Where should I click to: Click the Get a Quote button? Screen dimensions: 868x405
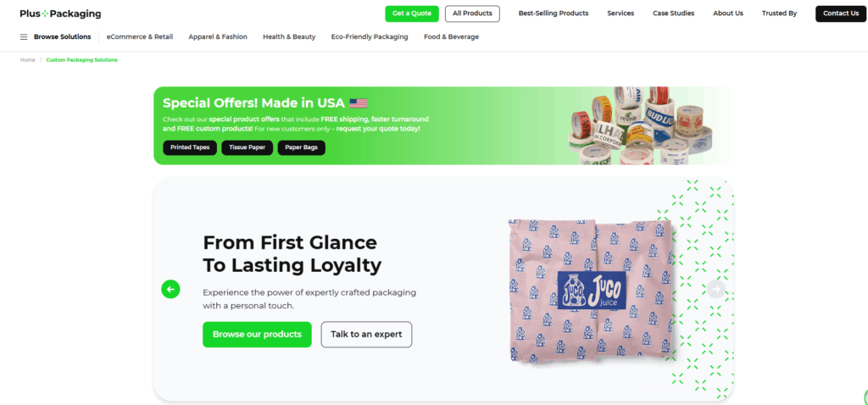412,14
